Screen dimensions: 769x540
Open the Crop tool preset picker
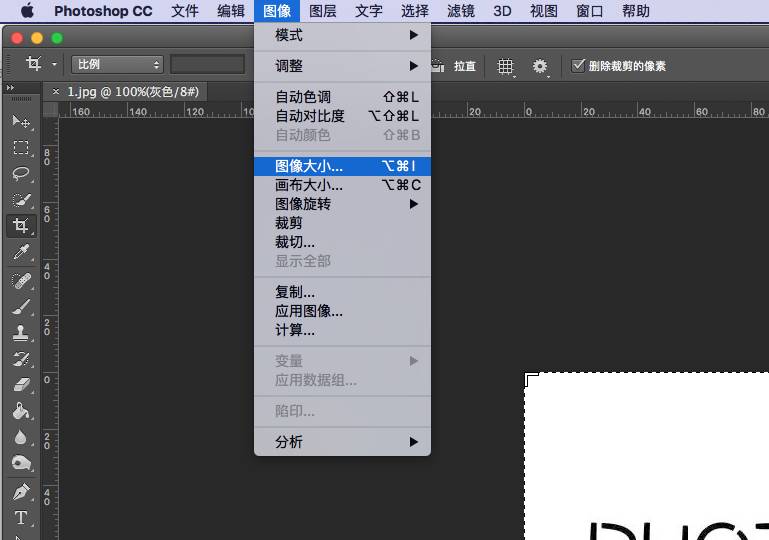coord(40,64)
